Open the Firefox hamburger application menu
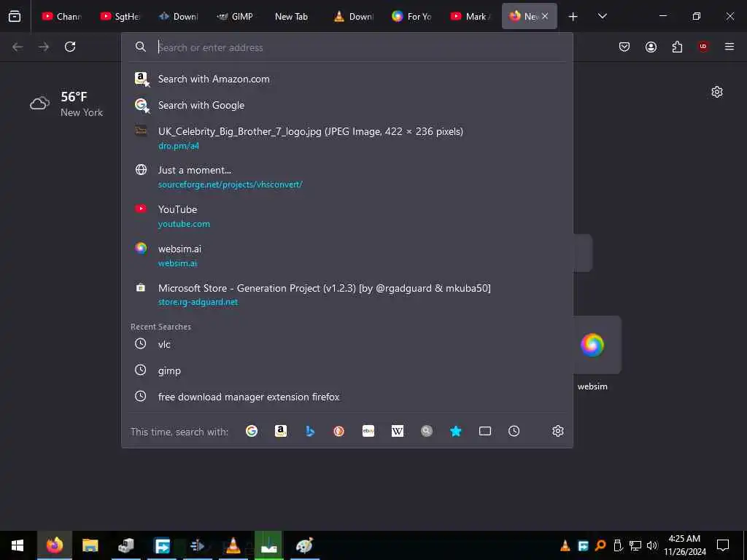This screenshot has height=560, width=747. click(729, 47)
